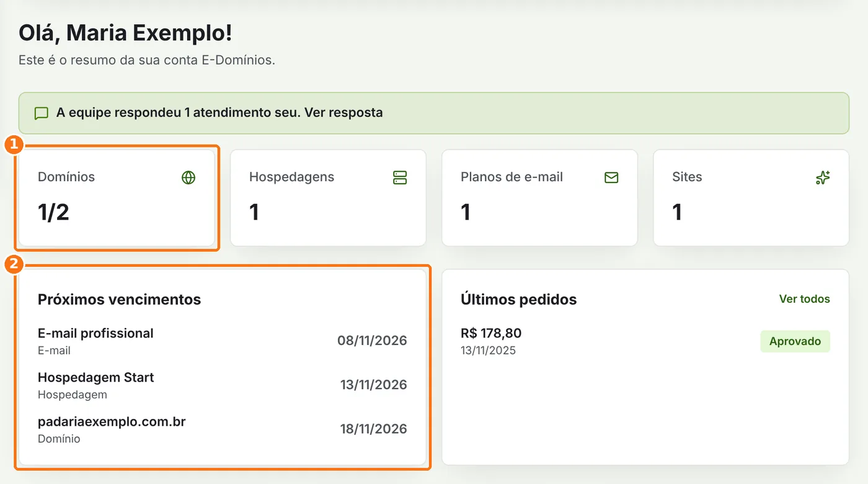
Task: Click the sparkles icon in Sites card
Action: [823, 177]
